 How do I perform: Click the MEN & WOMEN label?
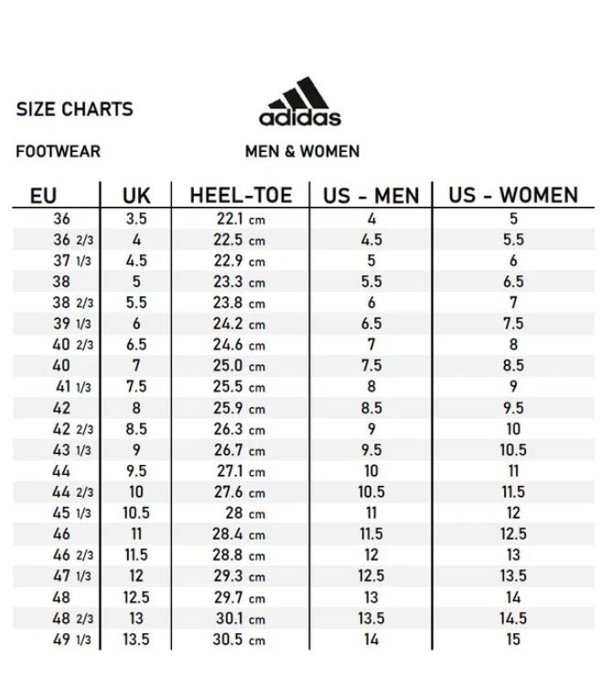(x=302, y=151)
